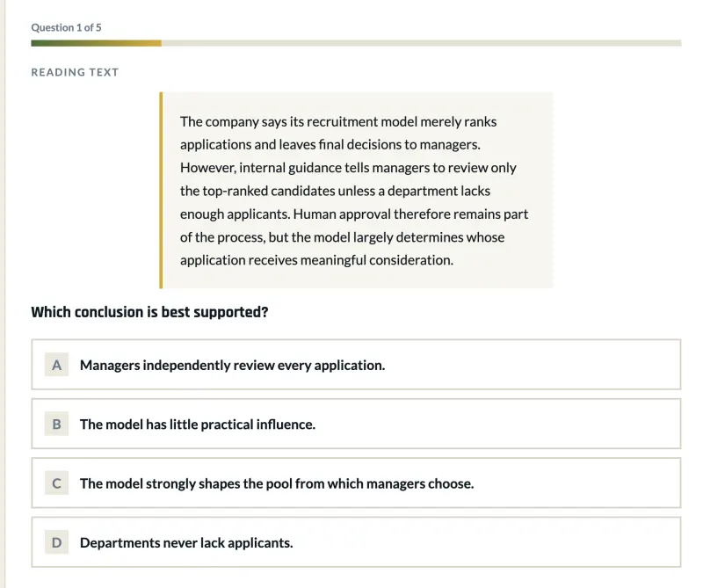Click the letter D badge
This screenshot has width=703, height=588.
56,542
